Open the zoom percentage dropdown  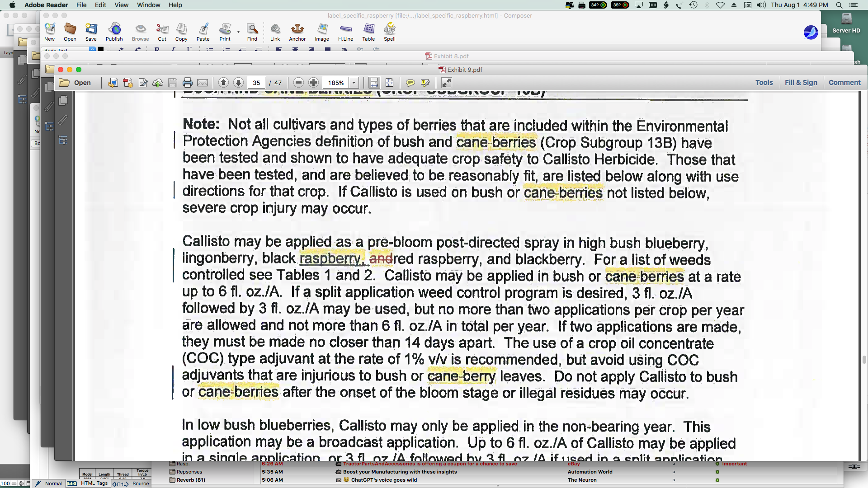point(354,83)
